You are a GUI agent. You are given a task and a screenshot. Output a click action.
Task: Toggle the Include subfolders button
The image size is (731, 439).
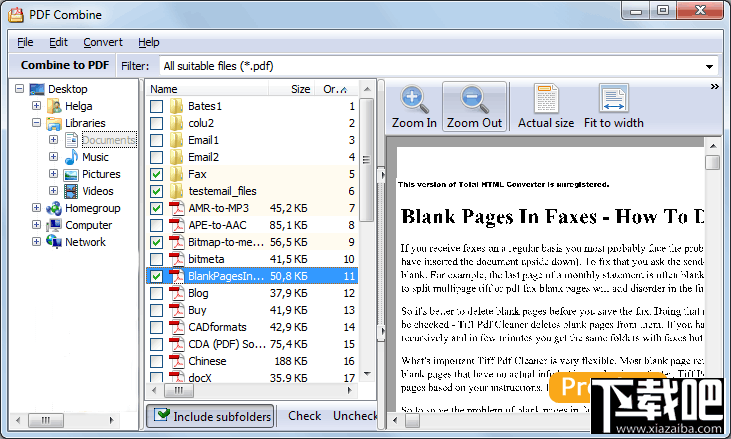(211, 416)
